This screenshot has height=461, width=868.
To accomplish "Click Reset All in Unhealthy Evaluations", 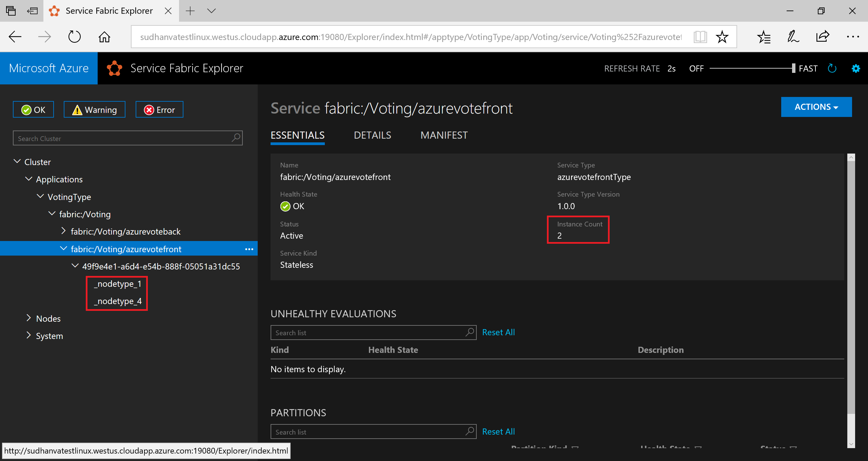I will [498, 332].
